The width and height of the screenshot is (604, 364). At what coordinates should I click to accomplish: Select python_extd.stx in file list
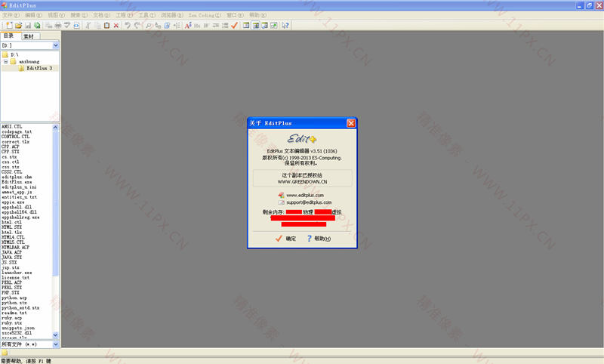pos(20,308)
